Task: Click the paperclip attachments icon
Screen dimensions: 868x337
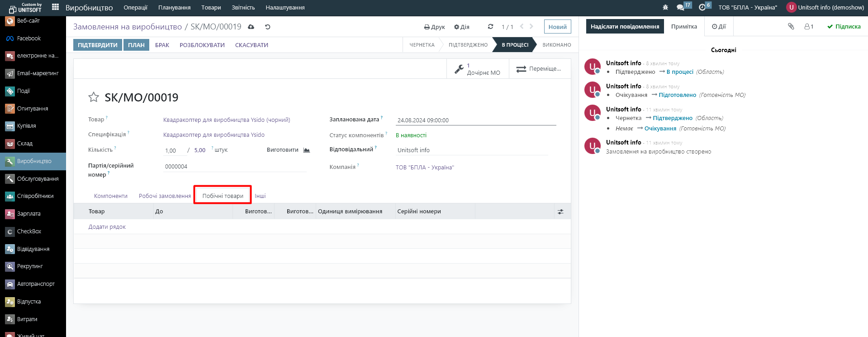Action: (791, 26)
